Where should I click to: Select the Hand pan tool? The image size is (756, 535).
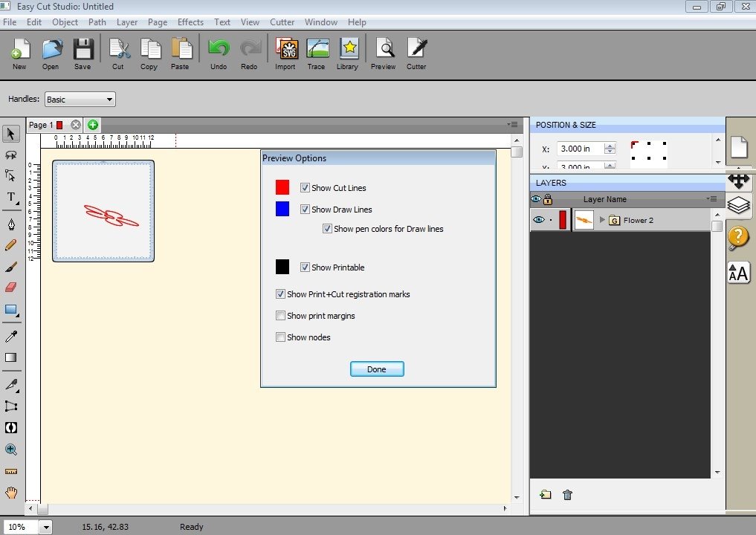(x=10, y=493)
